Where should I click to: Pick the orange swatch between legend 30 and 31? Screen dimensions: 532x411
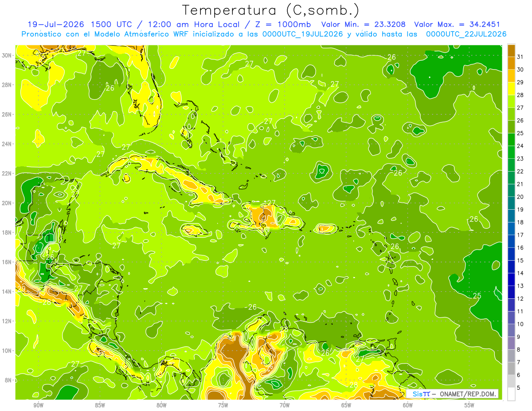coord(511,63)
